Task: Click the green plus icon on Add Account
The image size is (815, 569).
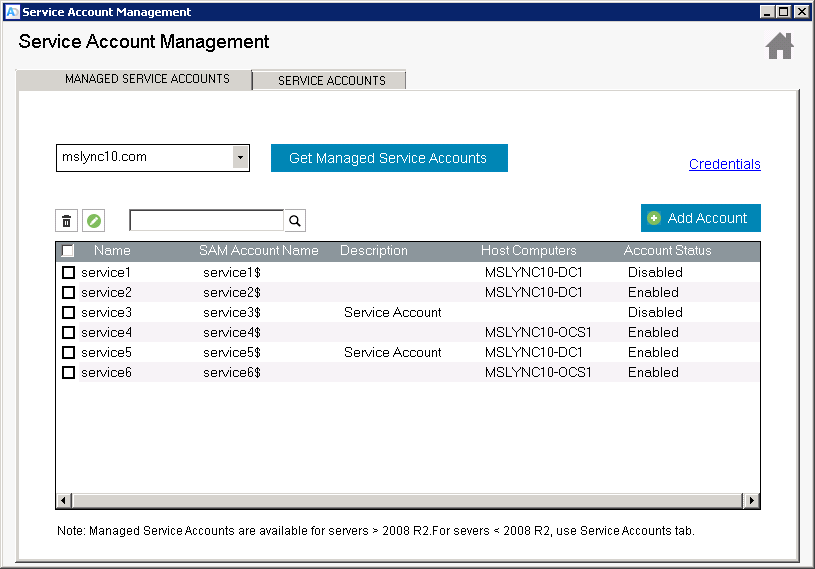Action: (654, 218)
